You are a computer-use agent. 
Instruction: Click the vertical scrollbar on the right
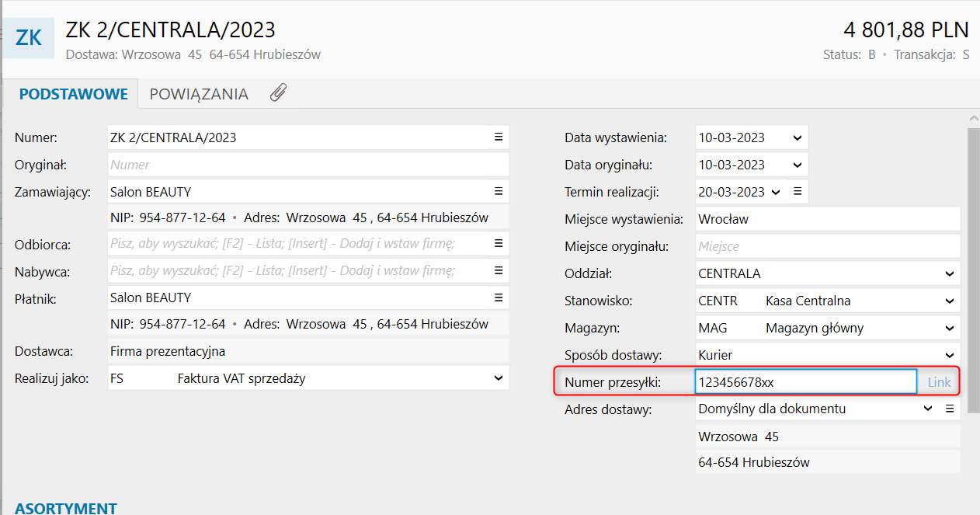[973, 264]
